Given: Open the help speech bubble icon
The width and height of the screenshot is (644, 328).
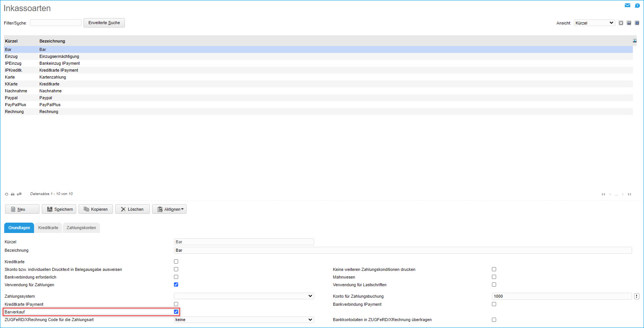Looking at the screenshot, I should click(x=637, y=5).
